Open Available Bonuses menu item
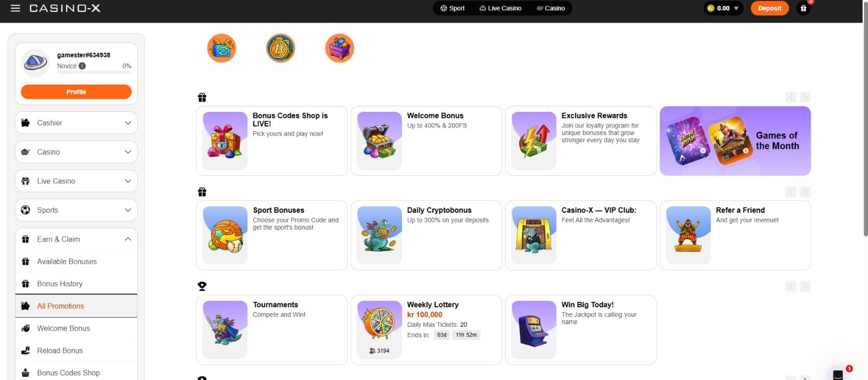 click(76, 262)
